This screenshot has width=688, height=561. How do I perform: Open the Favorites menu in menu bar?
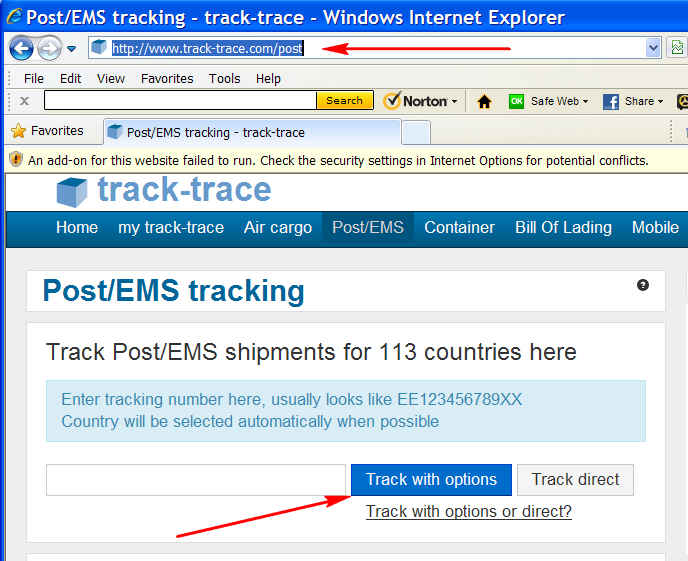(x=167, y=79)
